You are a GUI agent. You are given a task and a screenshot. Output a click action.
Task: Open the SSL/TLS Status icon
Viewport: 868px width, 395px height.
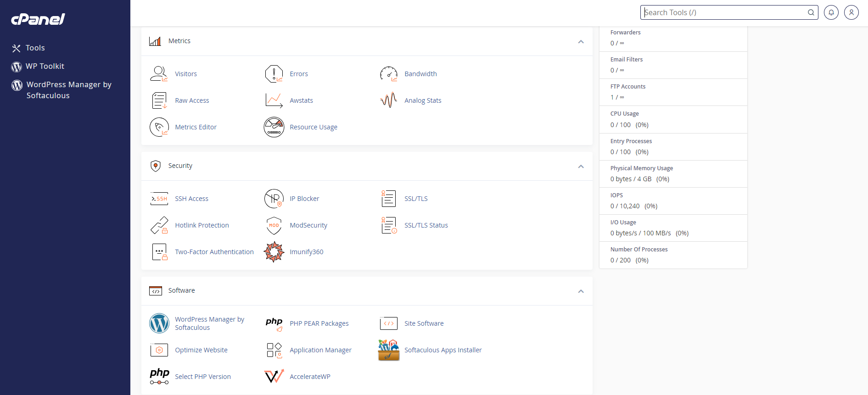[389, 225]
